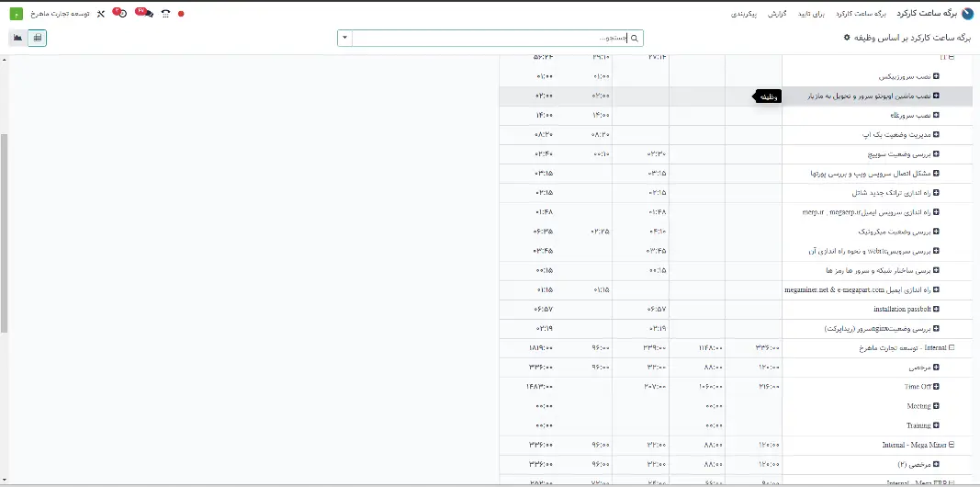Expand the installation passbolt row
The height and width of the screenshot is (487, 980).
pyautogui.click(x=936, y=309)
